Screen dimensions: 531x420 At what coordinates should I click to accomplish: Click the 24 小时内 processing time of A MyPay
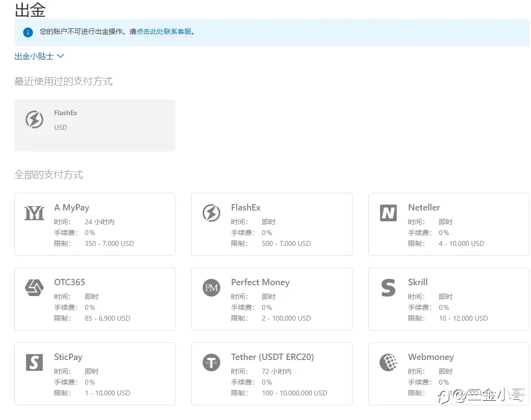99,222
